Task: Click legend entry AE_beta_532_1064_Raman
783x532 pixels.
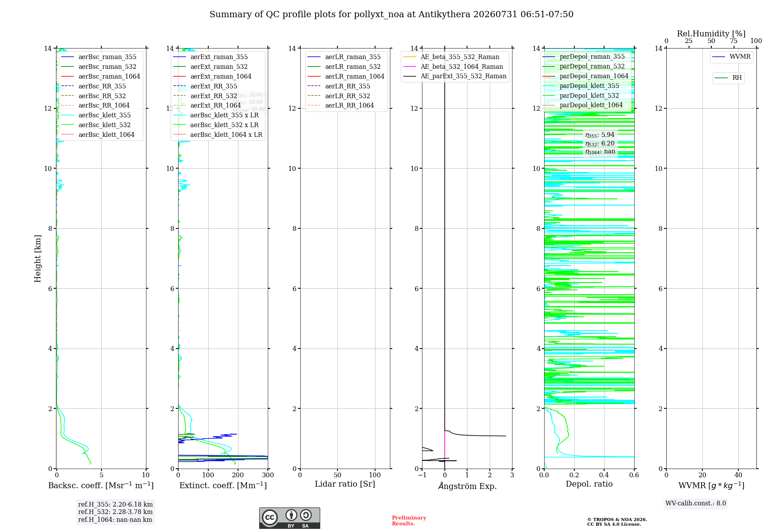Action: pos(453,67)
